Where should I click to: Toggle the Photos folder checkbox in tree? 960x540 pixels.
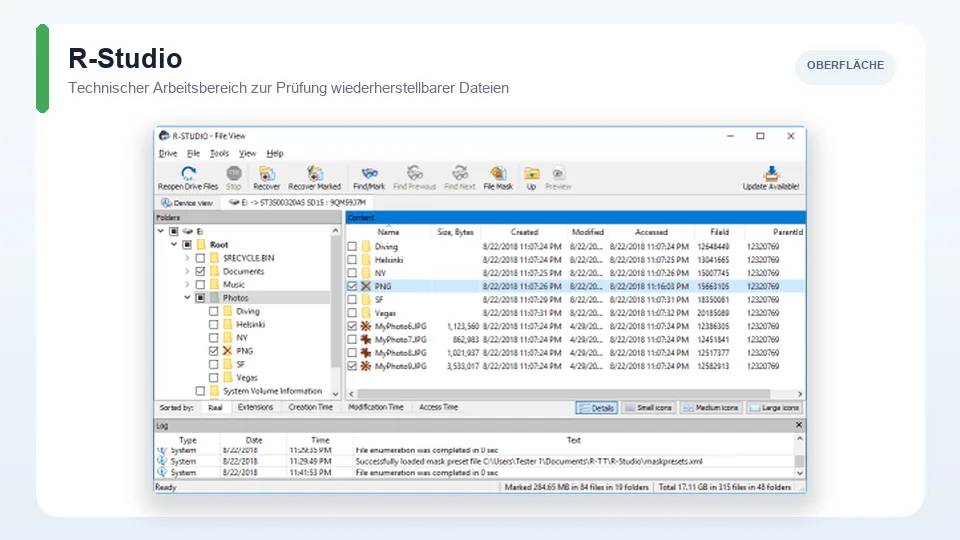(200, 298)
